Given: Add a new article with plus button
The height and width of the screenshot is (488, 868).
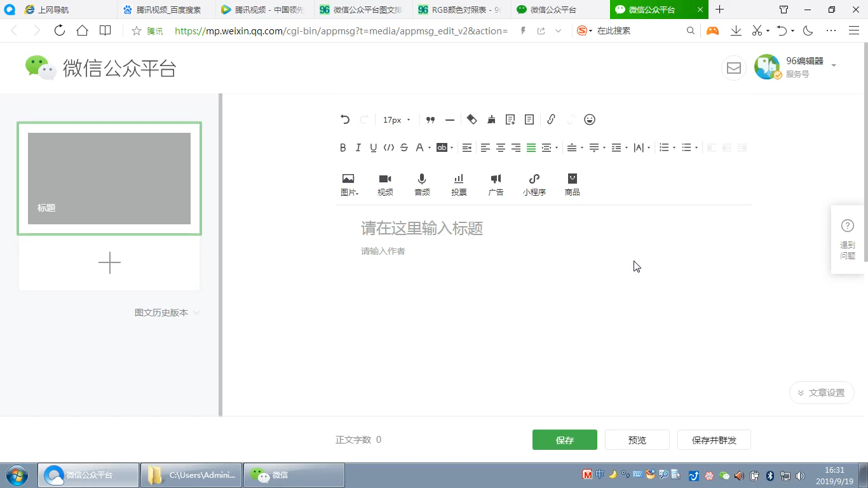Looking at the screenshot, I should tap(109, 263).
